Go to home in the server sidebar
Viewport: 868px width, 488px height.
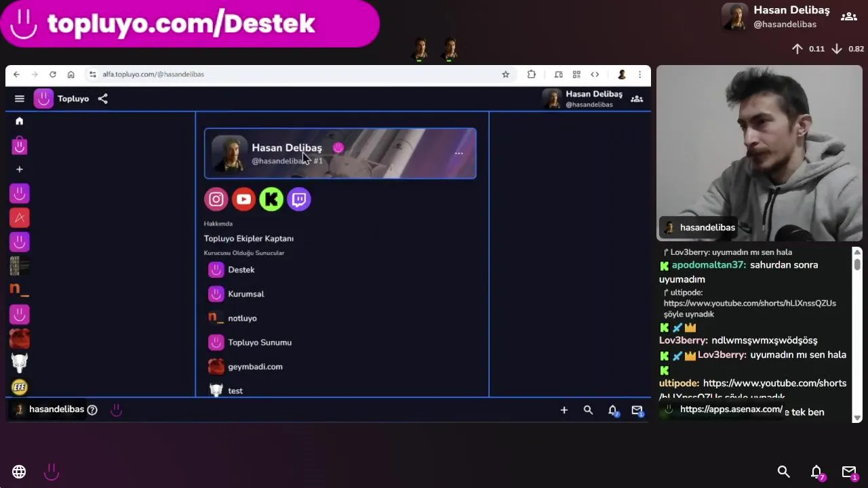pos(19,121)
